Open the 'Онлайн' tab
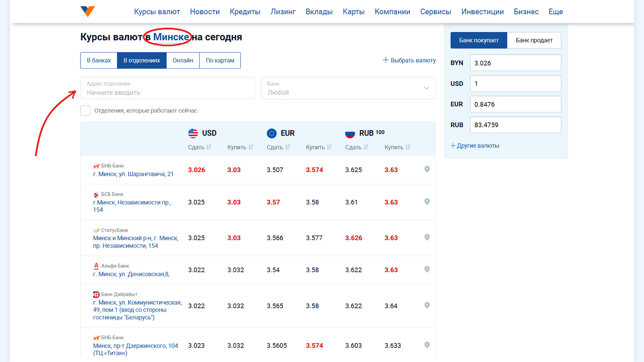This screenshot has height=362, width=644. pos(183,60)
